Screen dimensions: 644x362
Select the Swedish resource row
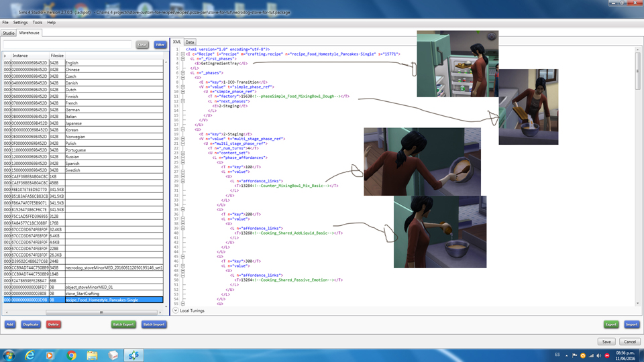coord(83,170)
